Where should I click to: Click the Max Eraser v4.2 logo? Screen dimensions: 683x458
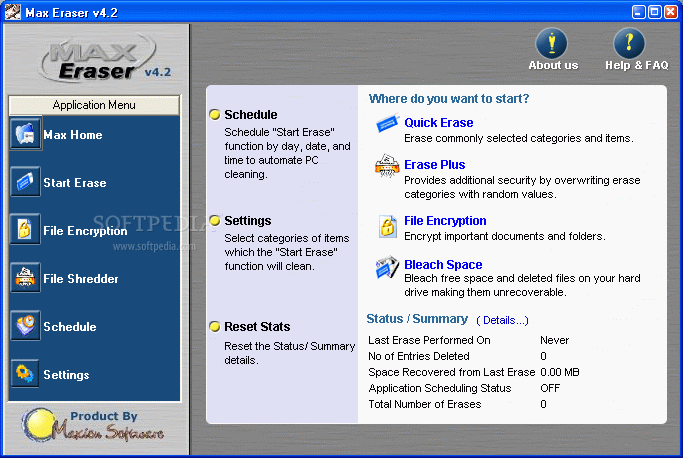(105, 60)
